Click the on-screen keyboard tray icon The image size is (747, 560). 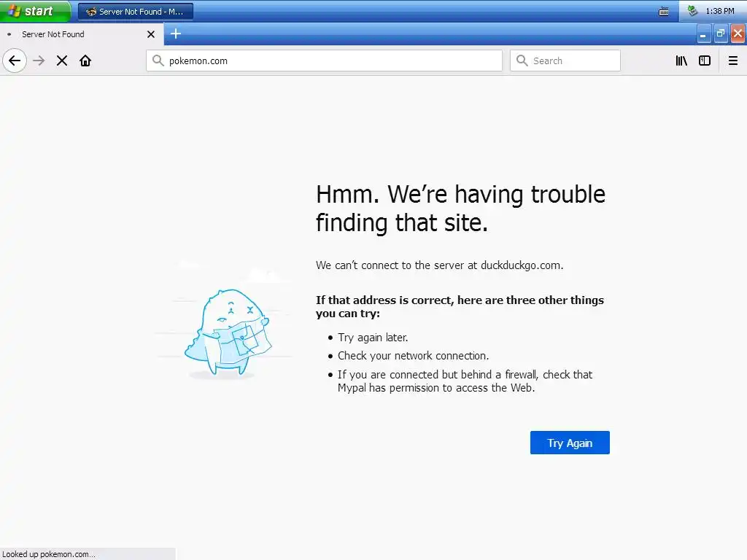pos(664,12)
